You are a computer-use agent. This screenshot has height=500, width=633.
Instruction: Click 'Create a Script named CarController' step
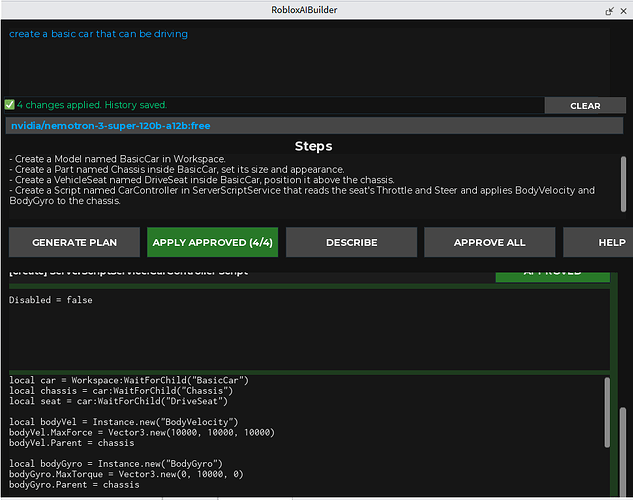302,195
